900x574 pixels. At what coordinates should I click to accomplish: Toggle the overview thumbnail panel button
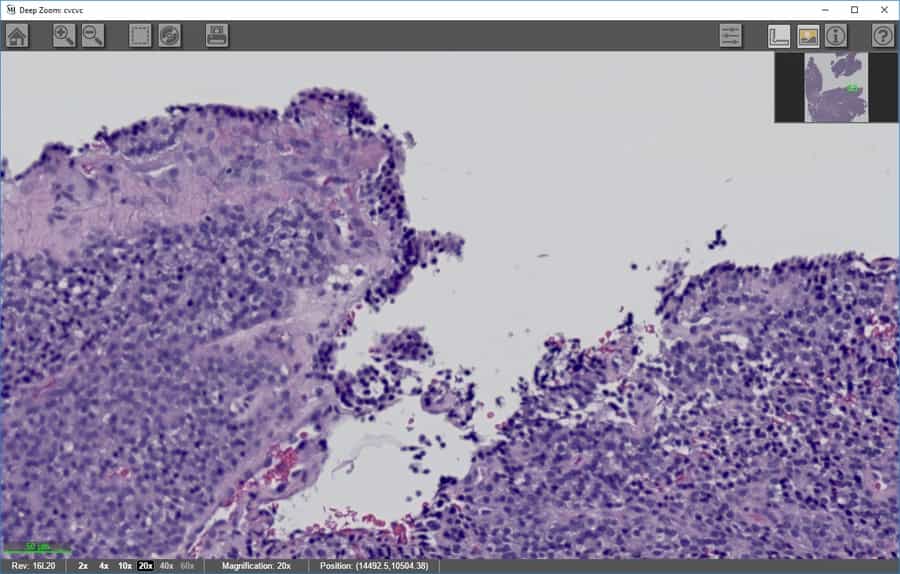click(x=807, y=36)
